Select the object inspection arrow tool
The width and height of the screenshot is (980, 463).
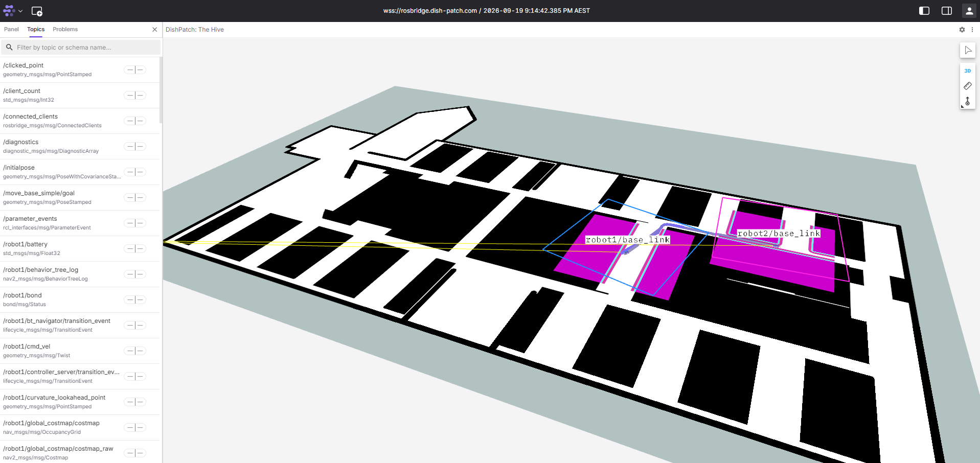coord(968,50)
